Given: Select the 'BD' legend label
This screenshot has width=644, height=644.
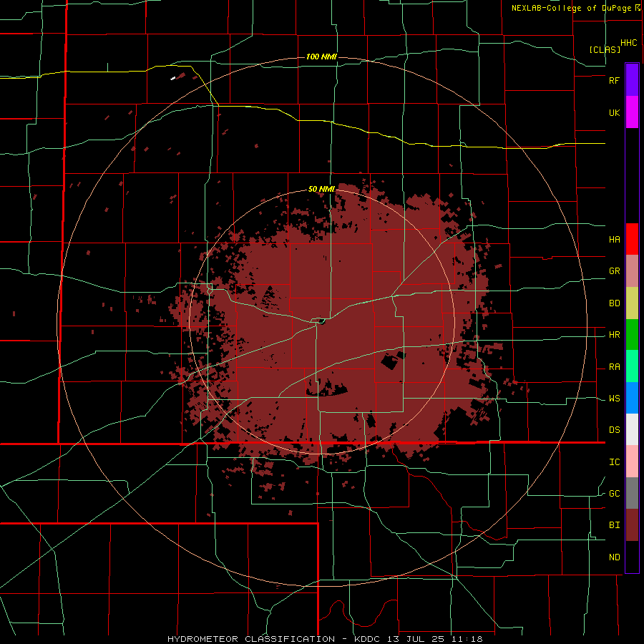Looking at the screenshot, I should (614, 303).
